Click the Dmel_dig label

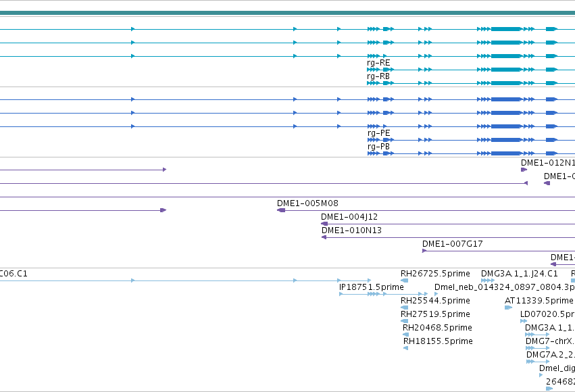tap(557, 368)
